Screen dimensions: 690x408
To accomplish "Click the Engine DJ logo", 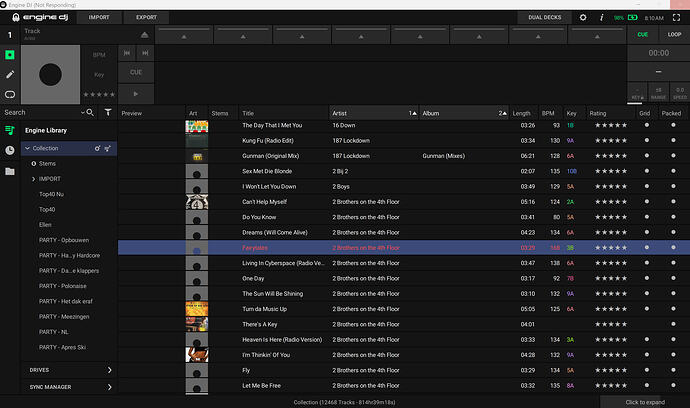I will point(40,17).
